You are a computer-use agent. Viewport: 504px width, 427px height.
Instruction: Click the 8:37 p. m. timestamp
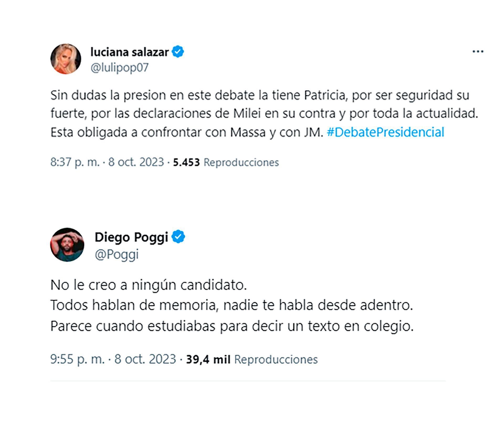pyautogui.click(x=75, y=162)
